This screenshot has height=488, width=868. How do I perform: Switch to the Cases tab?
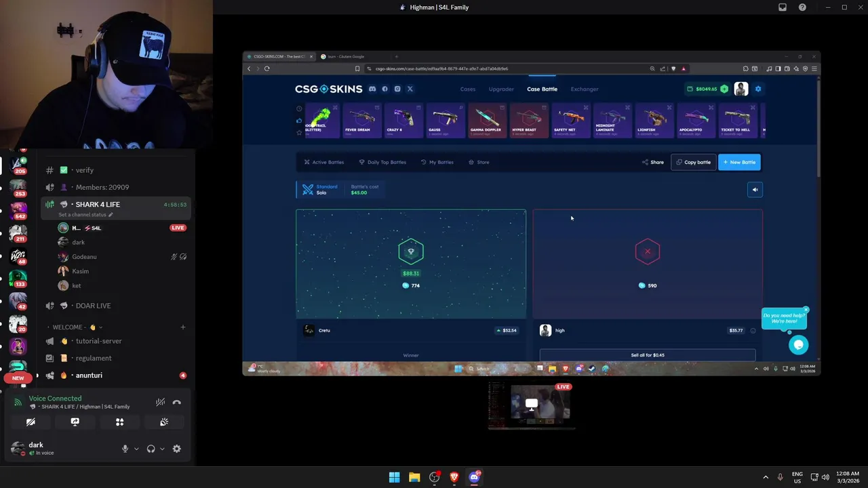tap(468, 89)
